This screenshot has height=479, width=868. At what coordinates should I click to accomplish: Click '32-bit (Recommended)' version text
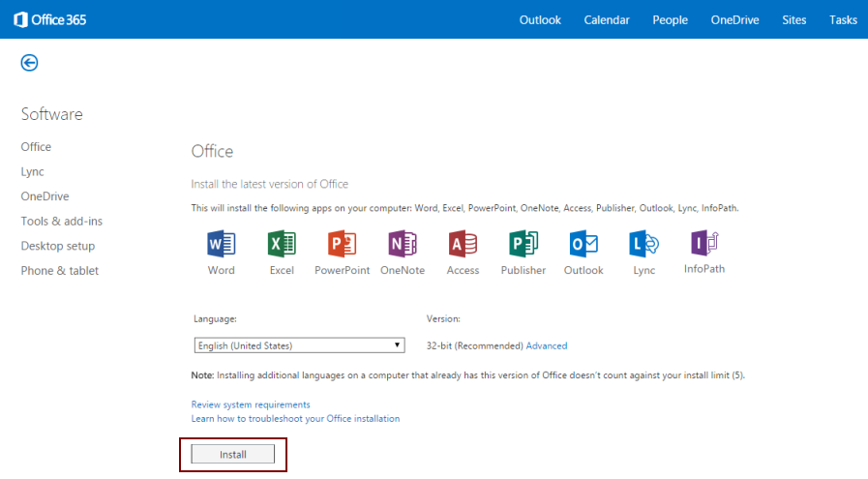pyautogui.click(x=474, y=345)
